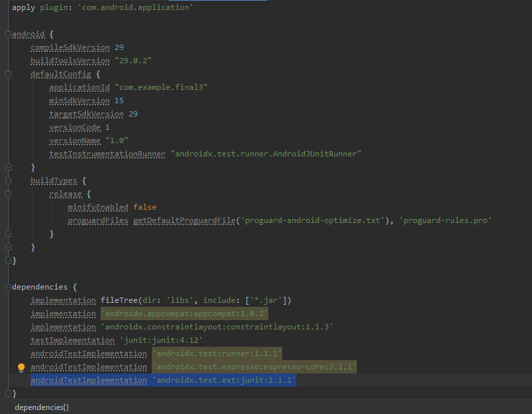Collapse the buildTypes block fold marker

click(8, 181)
